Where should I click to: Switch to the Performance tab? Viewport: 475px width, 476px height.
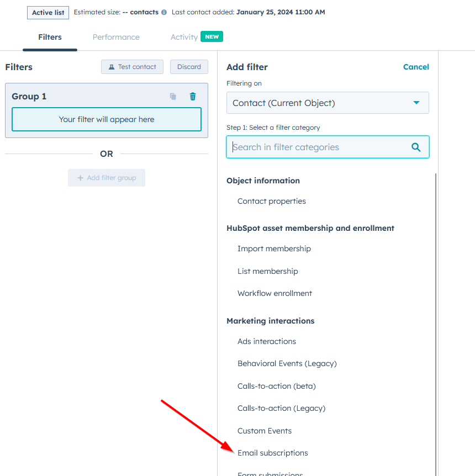pyautogui.click(x=116, y=36)
